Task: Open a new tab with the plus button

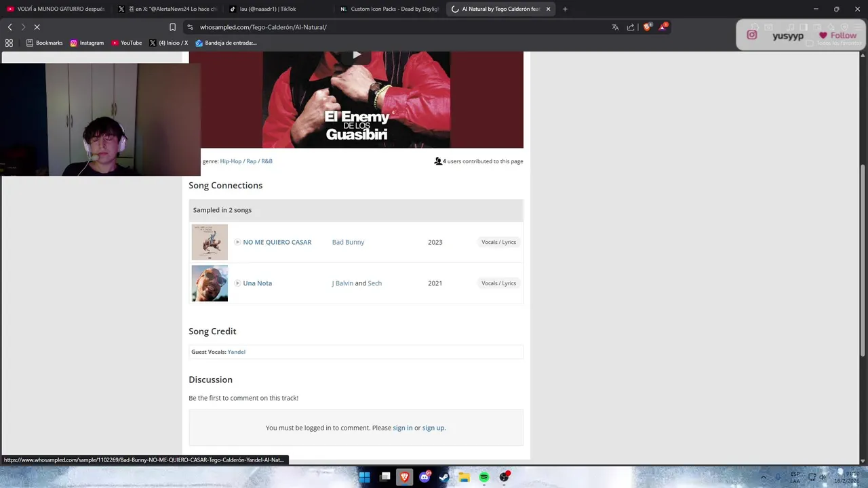Action: (565, 9)
